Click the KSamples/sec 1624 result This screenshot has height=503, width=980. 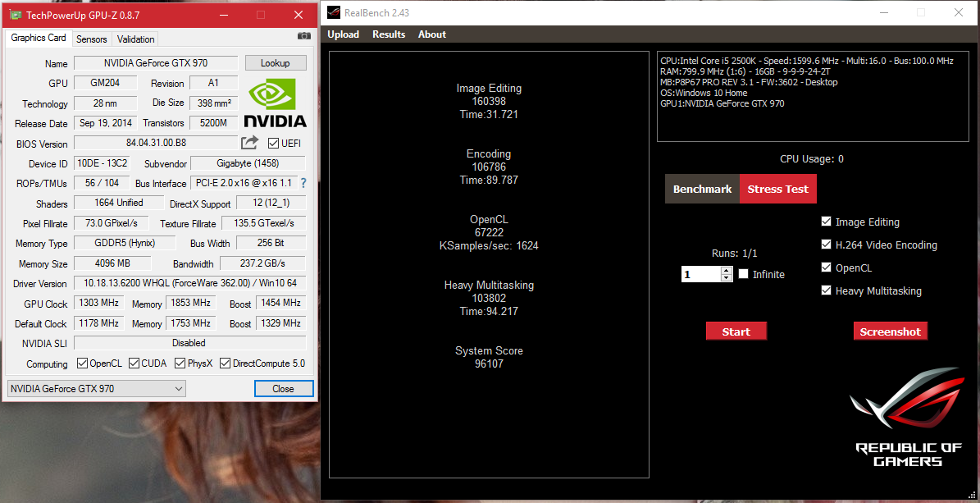[x=489, y=246]
